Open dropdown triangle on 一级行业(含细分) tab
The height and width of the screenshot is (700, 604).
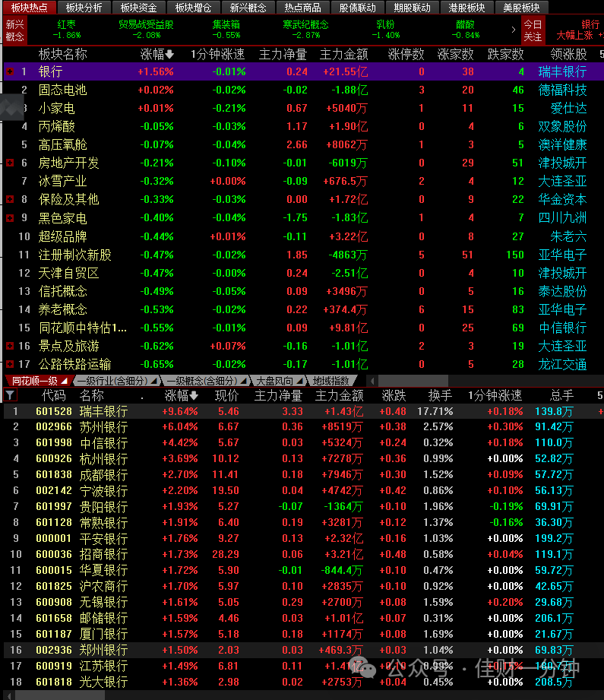153,381
